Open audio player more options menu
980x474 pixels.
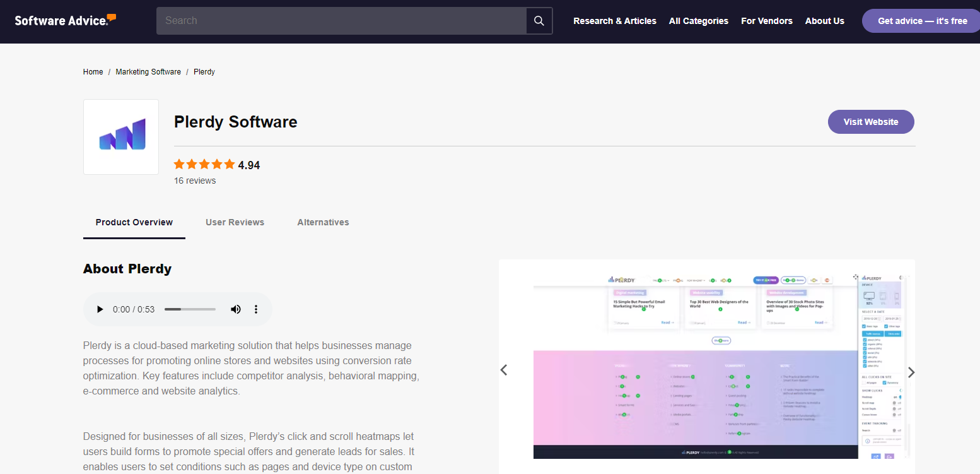point(256,309)
